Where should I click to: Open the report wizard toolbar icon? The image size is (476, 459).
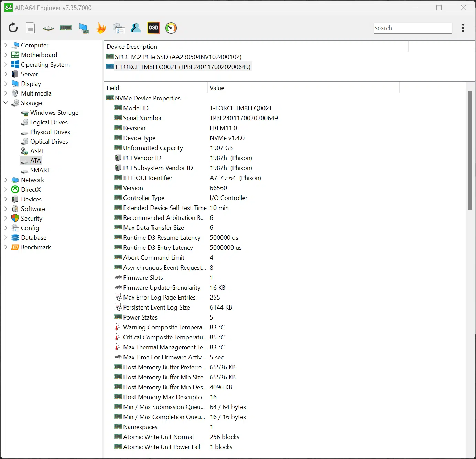pos(119,28)
